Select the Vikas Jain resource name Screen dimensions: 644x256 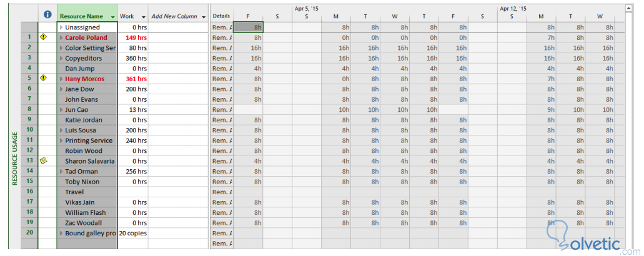(x=80, y=202)
